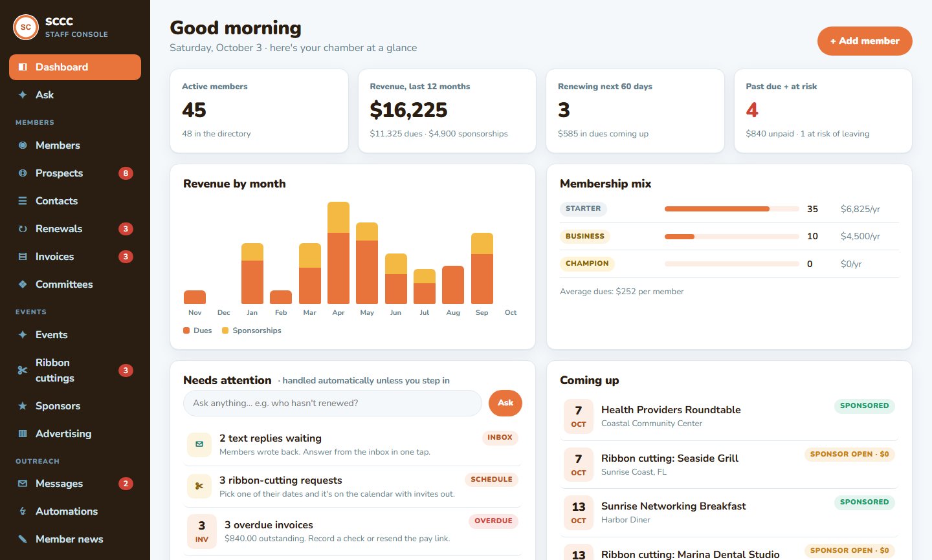Click the Add member button
Screen dimensions: 932x560
point(865,41)
